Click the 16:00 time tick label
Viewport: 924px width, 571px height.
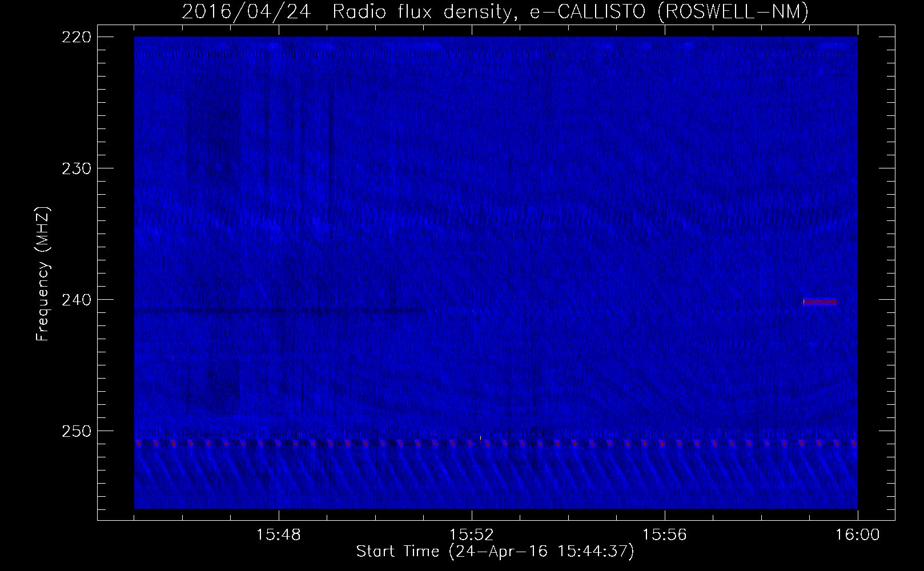click(x=858, y=535)
